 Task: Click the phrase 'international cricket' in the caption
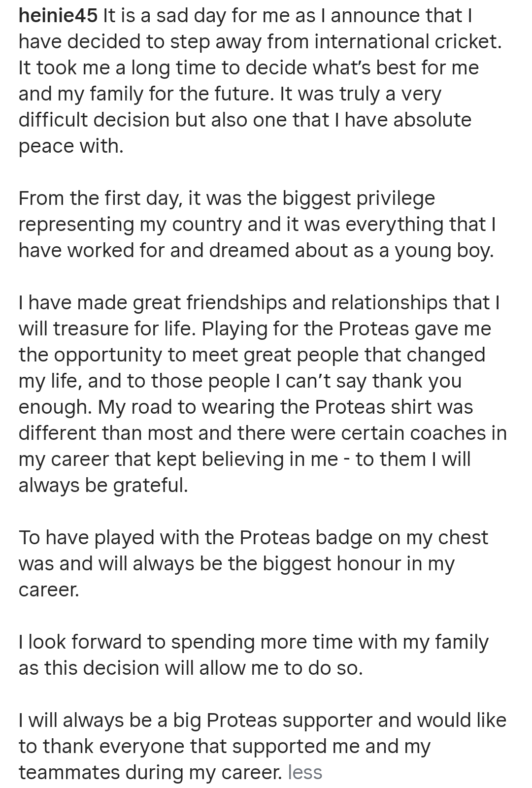407,42
